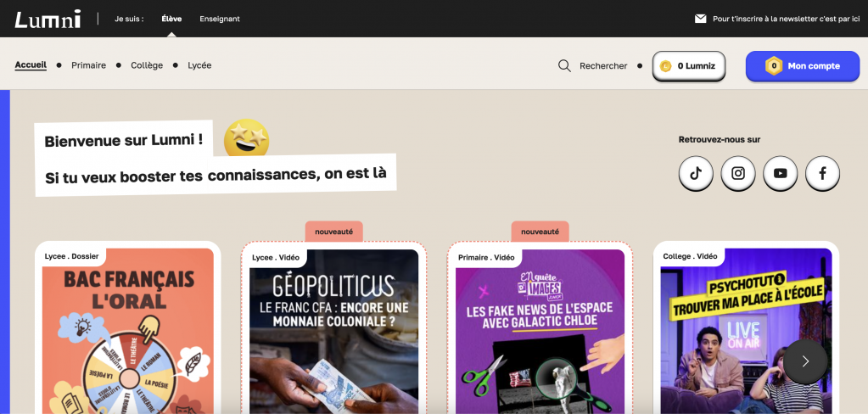Click the 0 Lumniz button

(689, 66)
